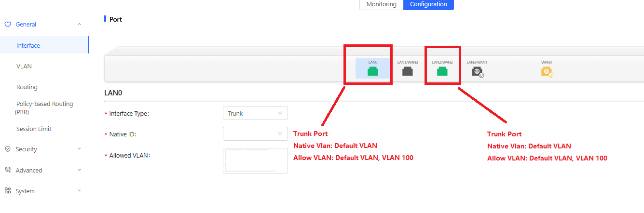The height and width of the screenshot is (213, 644).
Task: Collapse the General section chevron
Action: [80, 24]
